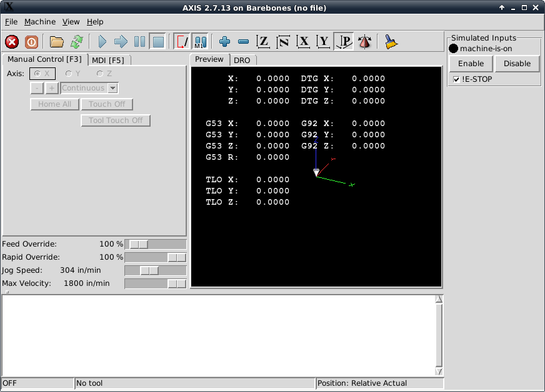The image size is (545, 392).
Task: Switch to X side view icon
Action: click(303, 42)
